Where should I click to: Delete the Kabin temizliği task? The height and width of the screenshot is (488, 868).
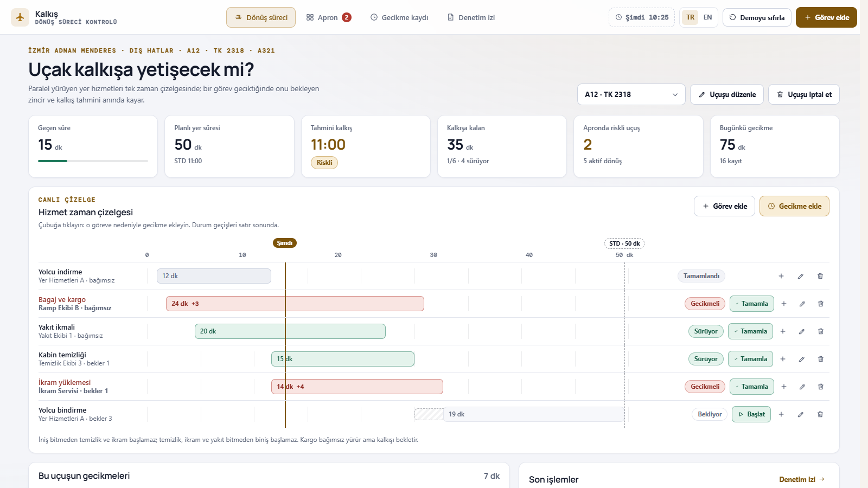coord(821,359)
